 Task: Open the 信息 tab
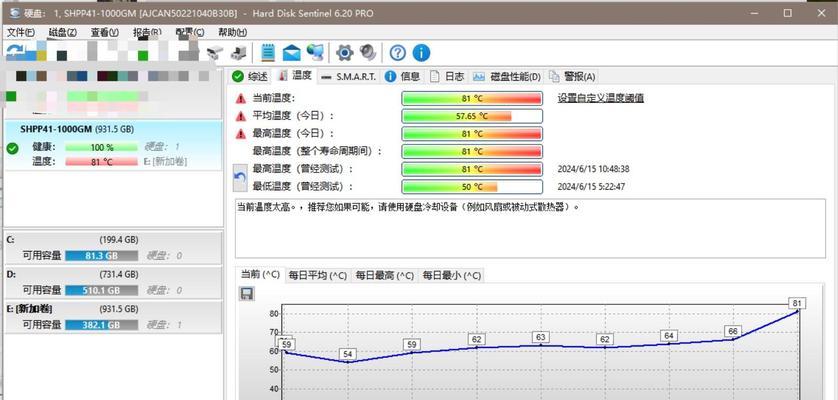(x=402, y=76)
